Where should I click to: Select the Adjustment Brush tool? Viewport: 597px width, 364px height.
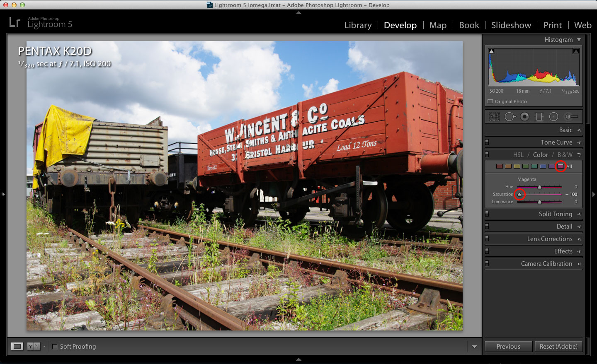click(572, 117)
